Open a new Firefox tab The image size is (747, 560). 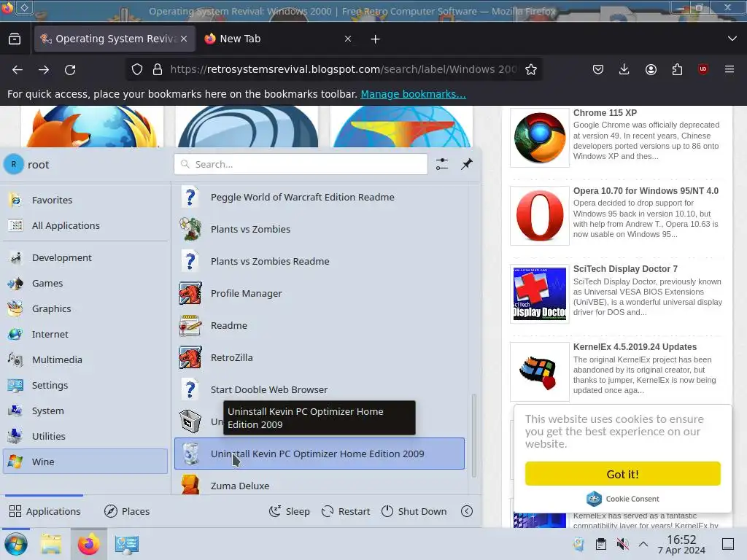[x=376, y=39]
